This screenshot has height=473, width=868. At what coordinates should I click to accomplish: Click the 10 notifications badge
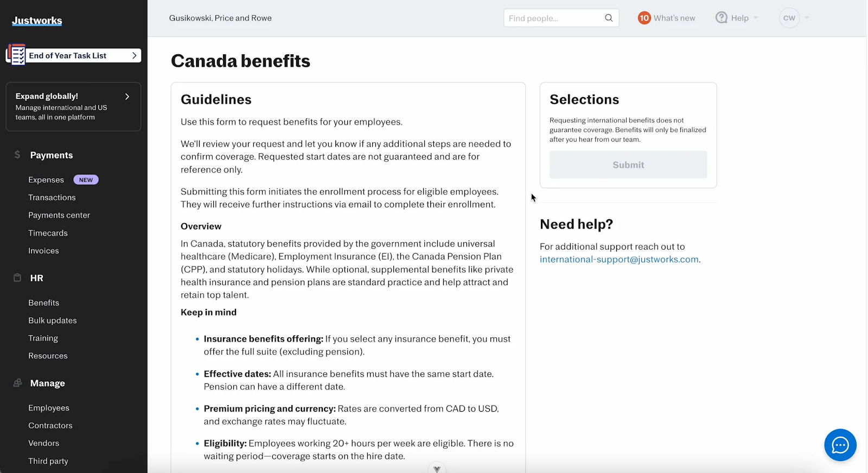pos(644,18)
